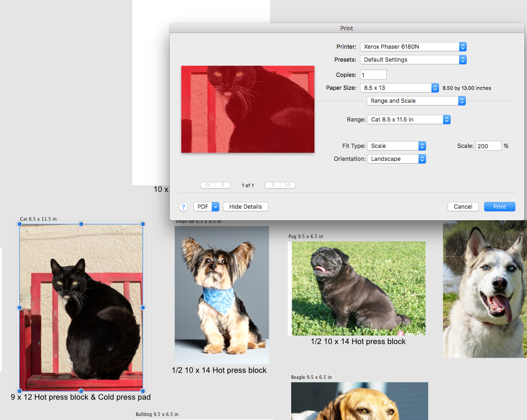This screenshot has width=527, height=420.
Task: Go to first page in print preview
Action: tap(208, 185)
